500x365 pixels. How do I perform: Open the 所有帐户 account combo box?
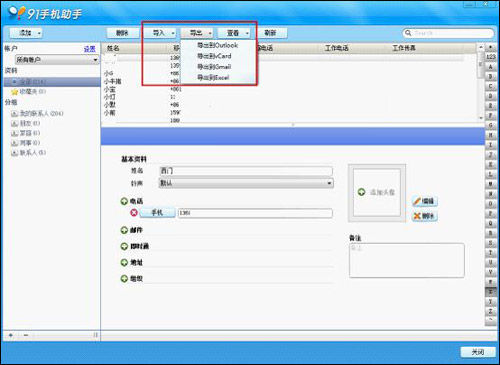pyautogui.click(x=57, y=60)
